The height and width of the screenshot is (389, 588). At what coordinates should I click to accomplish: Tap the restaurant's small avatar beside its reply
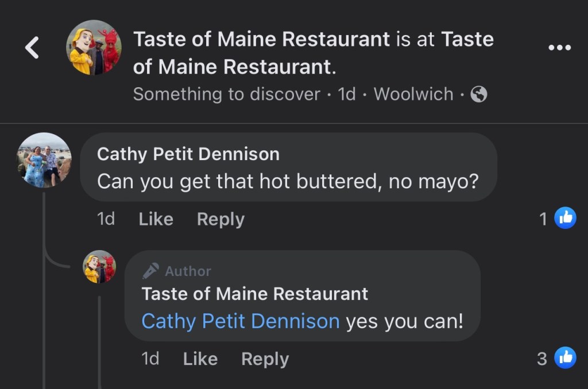pos(99,267)
